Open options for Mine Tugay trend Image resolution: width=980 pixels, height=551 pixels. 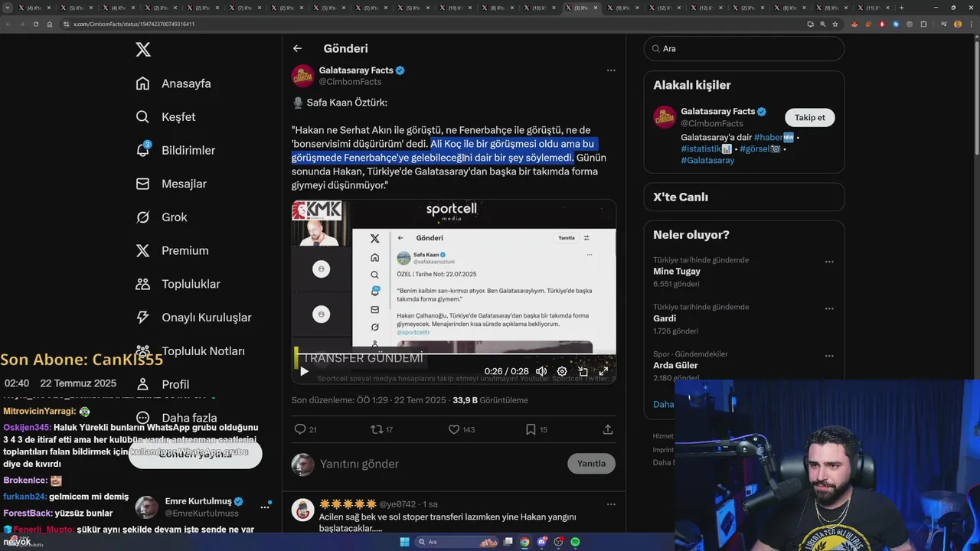point(829,262)
